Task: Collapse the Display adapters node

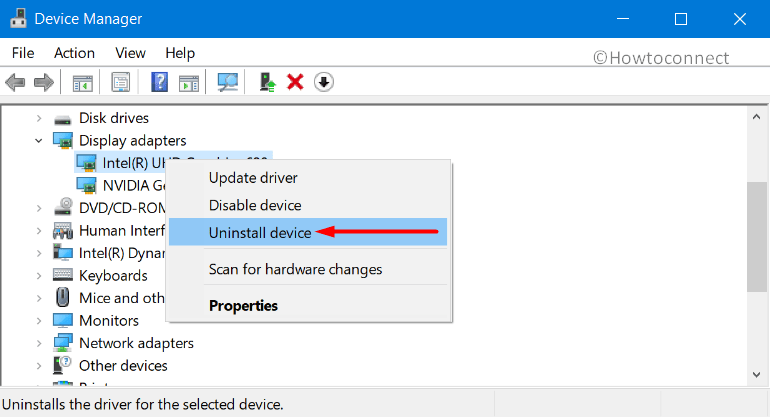Action: pos(39,141)
